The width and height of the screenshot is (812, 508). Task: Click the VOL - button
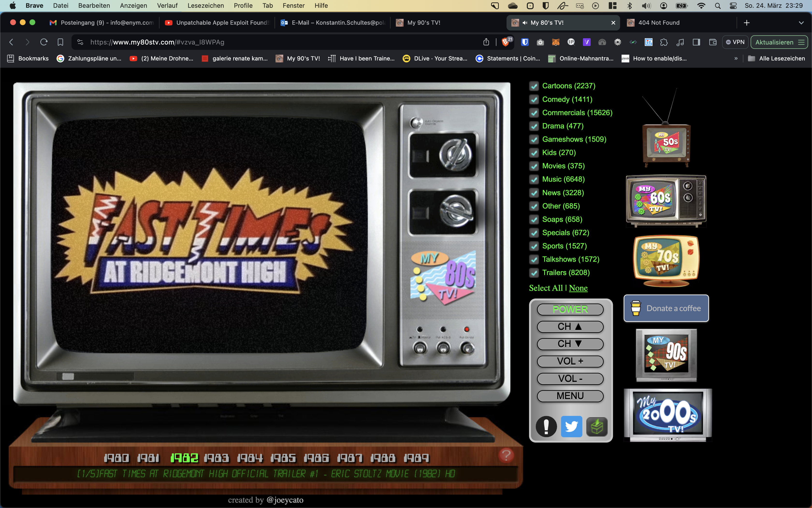(570, 379)
